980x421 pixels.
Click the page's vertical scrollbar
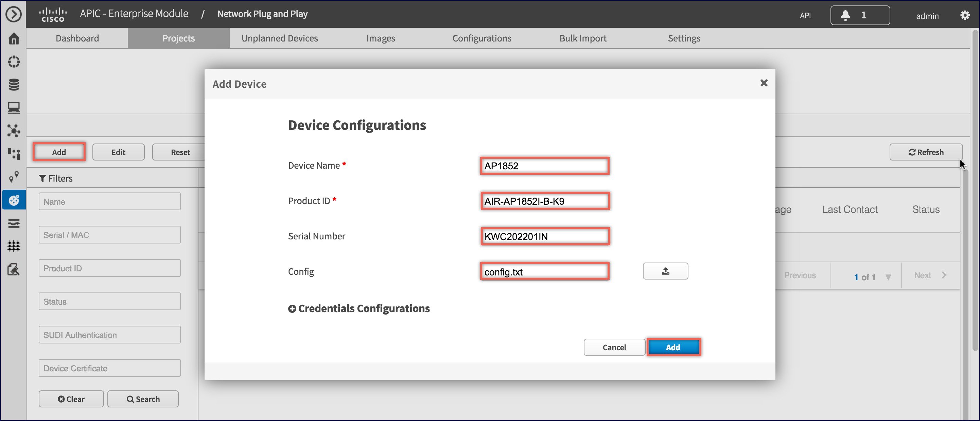tap(975, 190)
